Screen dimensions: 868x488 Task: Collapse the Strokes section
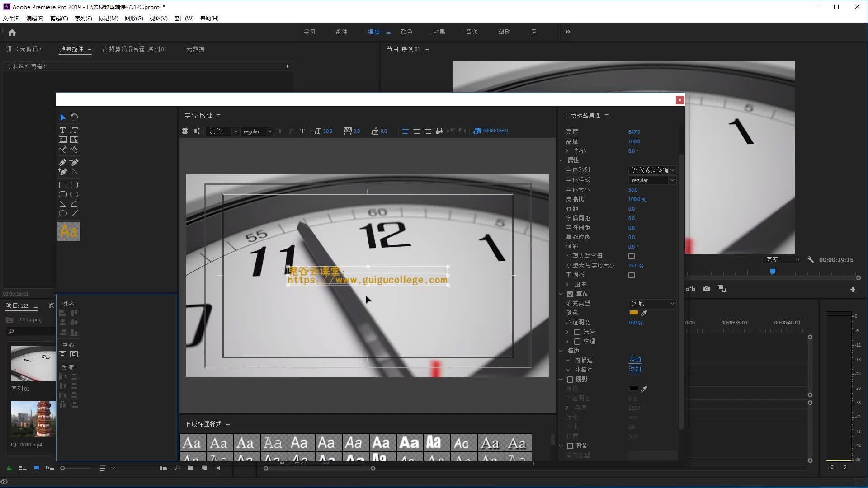click(561, 351)
